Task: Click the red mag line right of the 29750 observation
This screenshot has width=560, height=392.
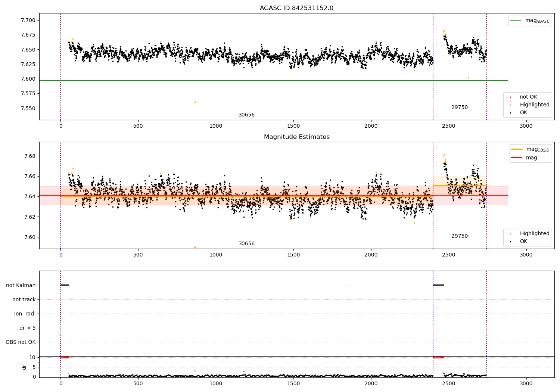Action: [x=497, y=195]
